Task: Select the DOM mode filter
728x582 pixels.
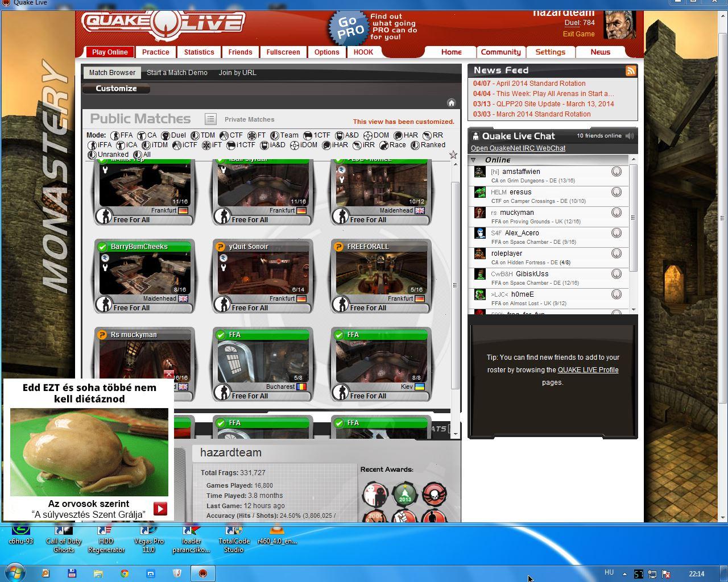Action: click(x=377, y=135)
